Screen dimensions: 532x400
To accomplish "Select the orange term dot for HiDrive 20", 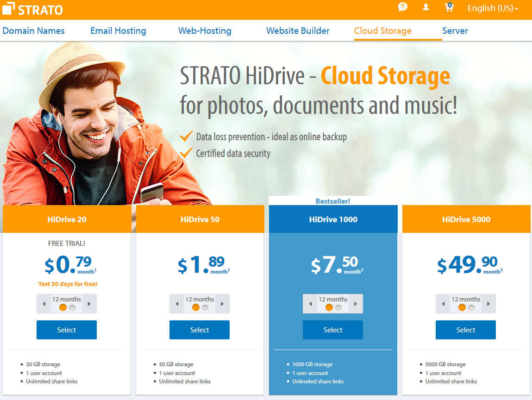I will pyautogui.click(x=63, y=308).
